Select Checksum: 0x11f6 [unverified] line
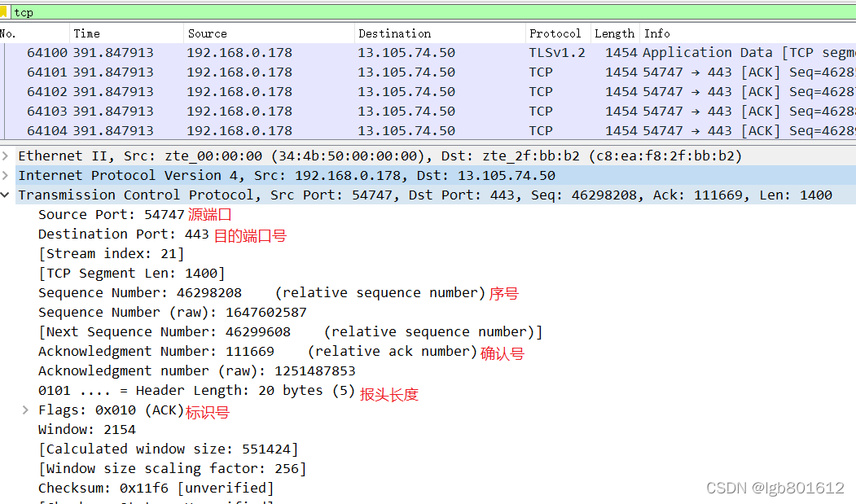This screenshot has width=856, height=504. [156, 489]
